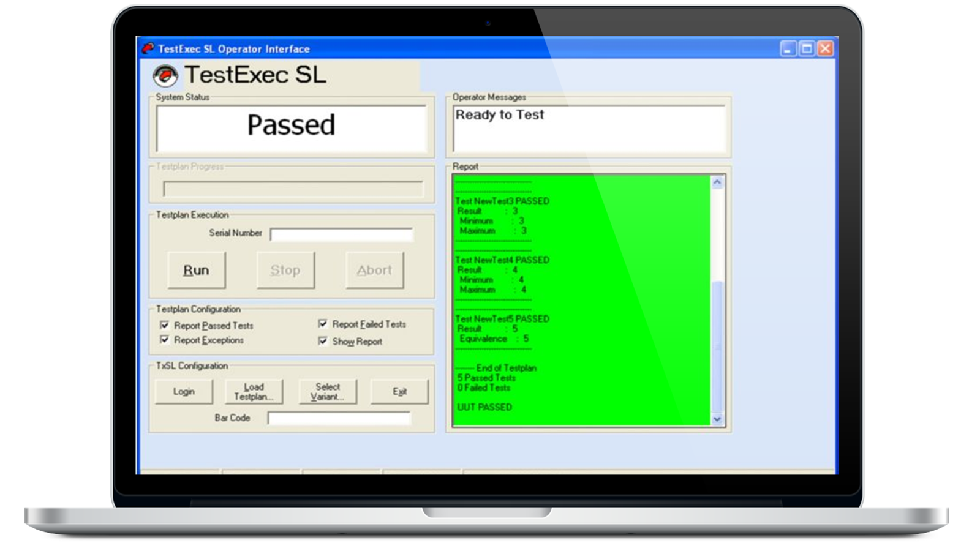Click '5 Passed Tests' report line
Screen dimensions: 980x551
click(486, 378)
